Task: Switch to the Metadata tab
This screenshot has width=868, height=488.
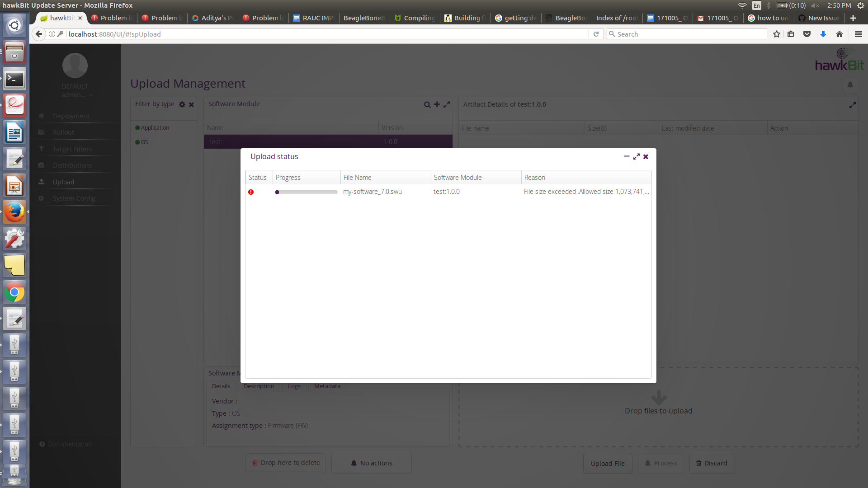Action: [327, 386]
